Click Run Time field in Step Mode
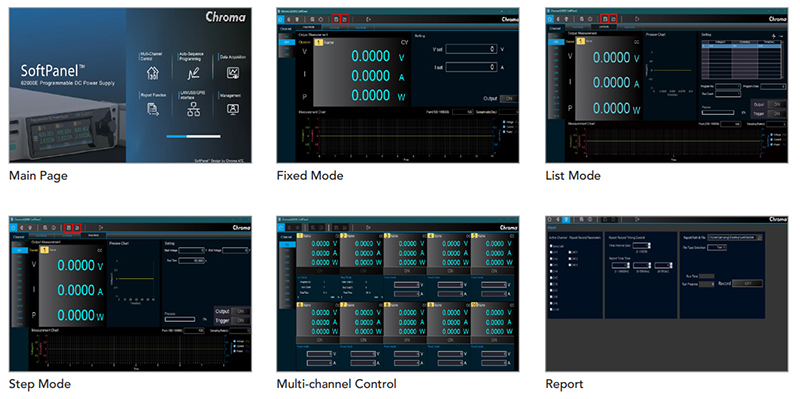 pos(191,261)
